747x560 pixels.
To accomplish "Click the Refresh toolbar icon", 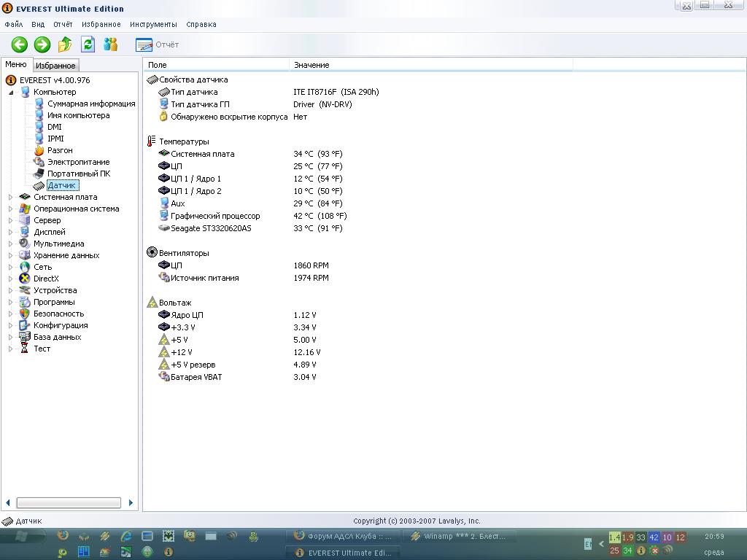I will (88, 44).
